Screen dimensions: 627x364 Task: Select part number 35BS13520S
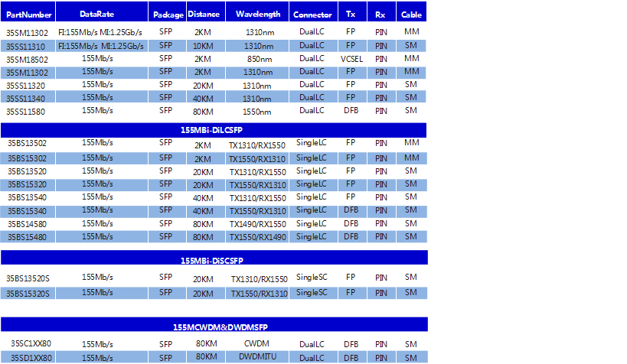pos(28,278)
